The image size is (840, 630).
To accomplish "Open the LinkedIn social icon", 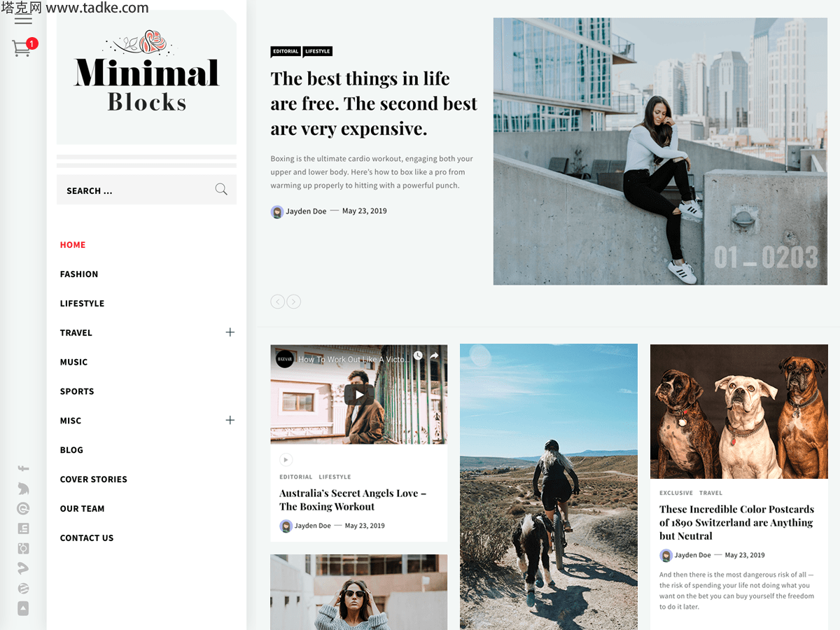I will [23, 528].
